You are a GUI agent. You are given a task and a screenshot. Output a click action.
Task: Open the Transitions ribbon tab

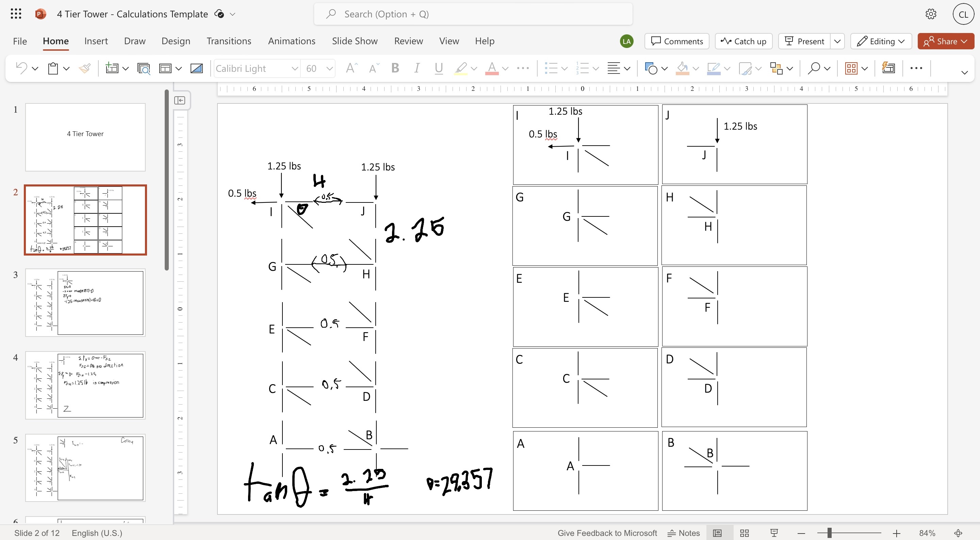229,41
